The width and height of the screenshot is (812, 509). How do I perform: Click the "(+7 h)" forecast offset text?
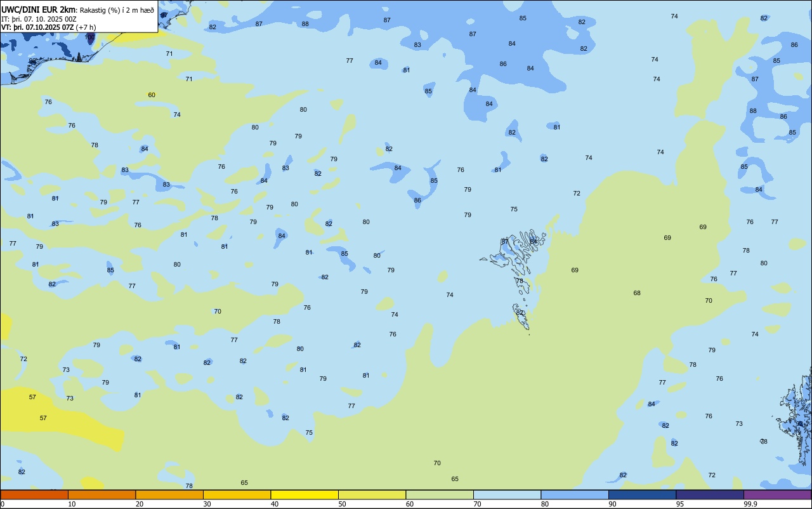pyautogui.click(x=86, y=27)
